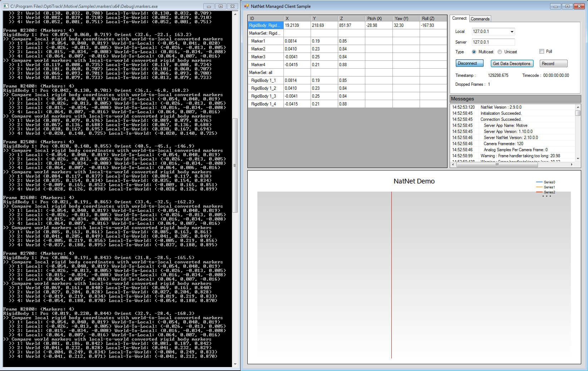Select the Connect tab

(459, 19)
